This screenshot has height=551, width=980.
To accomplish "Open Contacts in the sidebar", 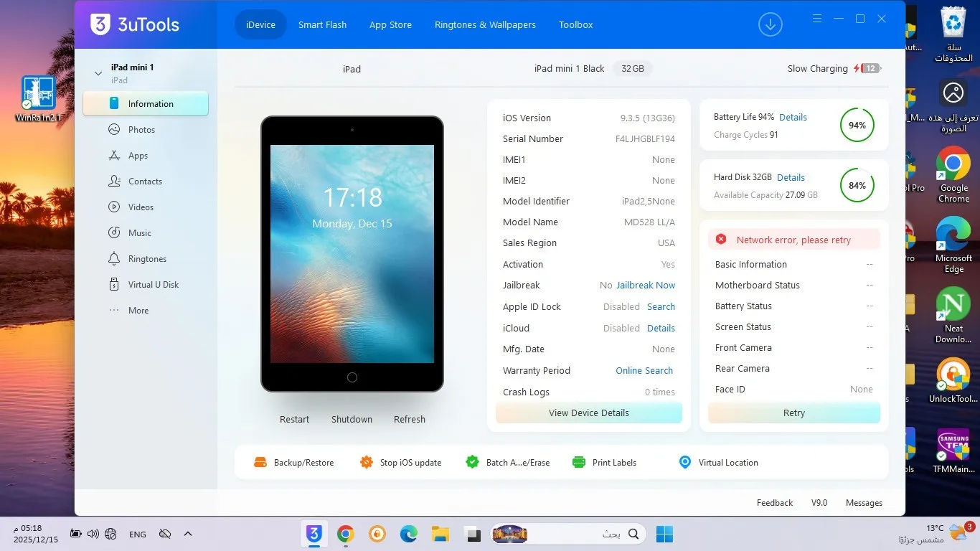I will [145, 182].
